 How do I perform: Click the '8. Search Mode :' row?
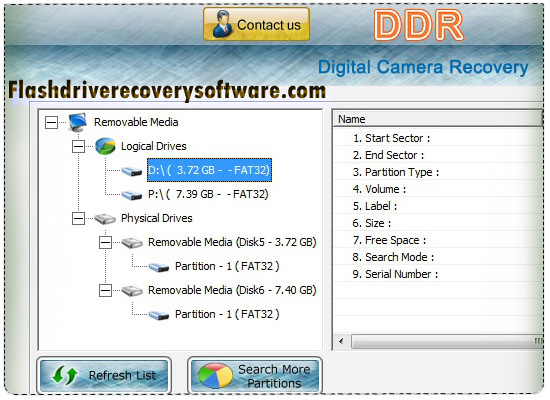[437, 257]
